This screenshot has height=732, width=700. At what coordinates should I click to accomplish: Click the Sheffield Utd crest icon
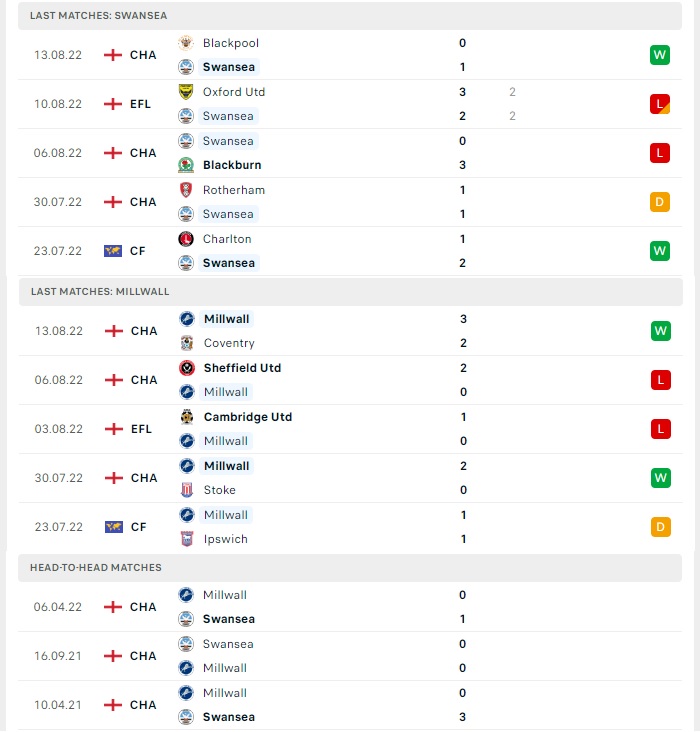point(187,368)
